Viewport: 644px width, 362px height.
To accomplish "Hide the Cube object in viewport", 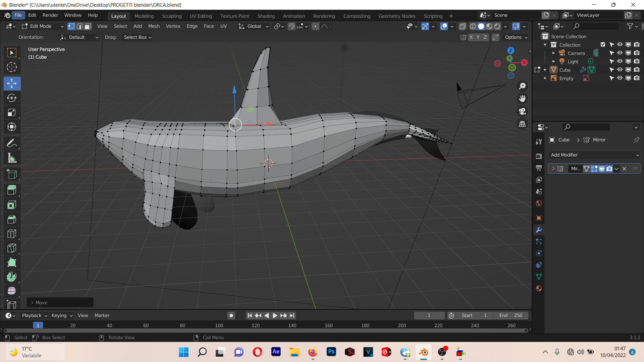I will point(620,70).
